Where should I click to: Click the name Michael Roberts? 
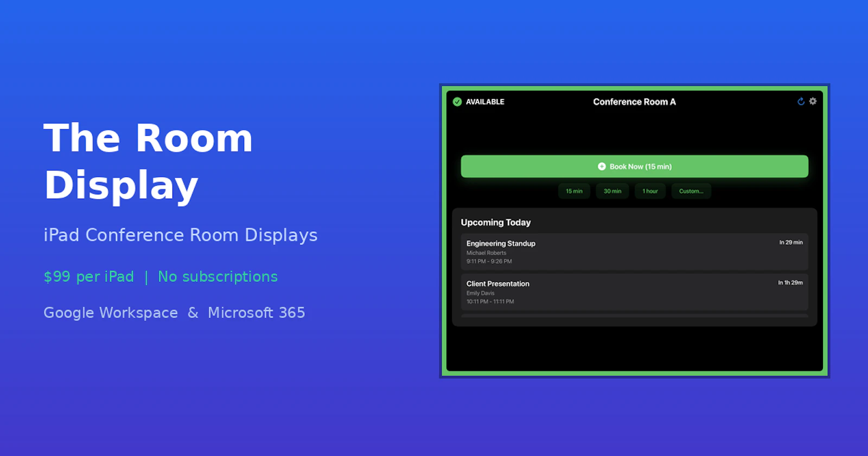point(486,253)
